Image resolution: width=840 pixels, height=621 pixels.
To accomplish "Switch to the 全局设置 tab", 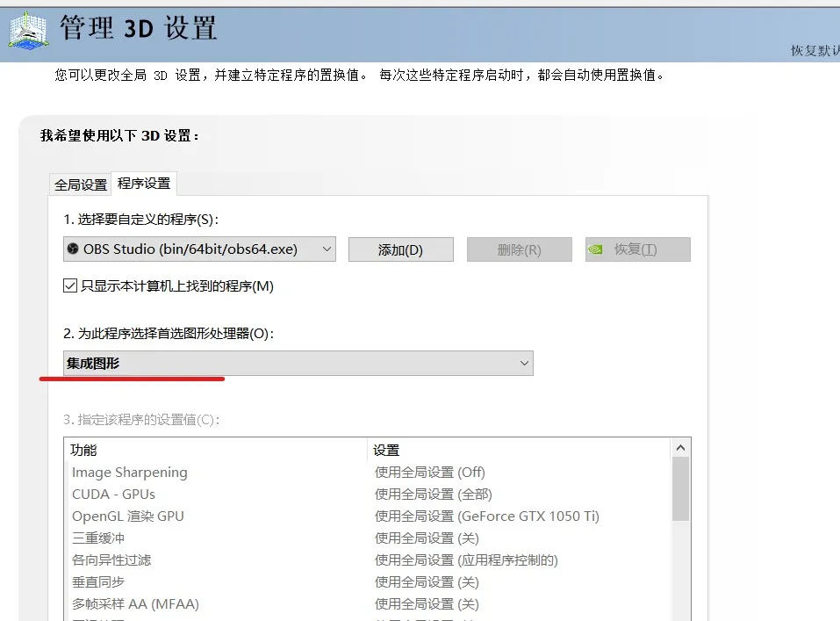I will pyautogui.click(x=81, y=185).
